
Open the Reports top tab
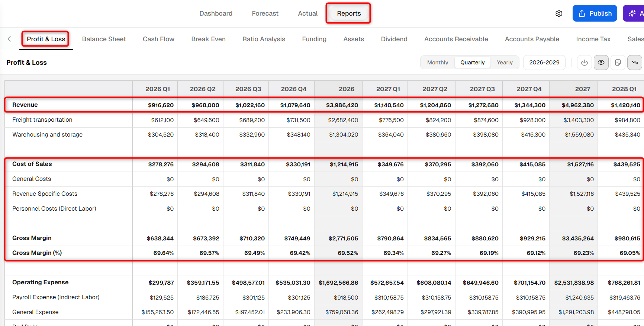point(349,13)
